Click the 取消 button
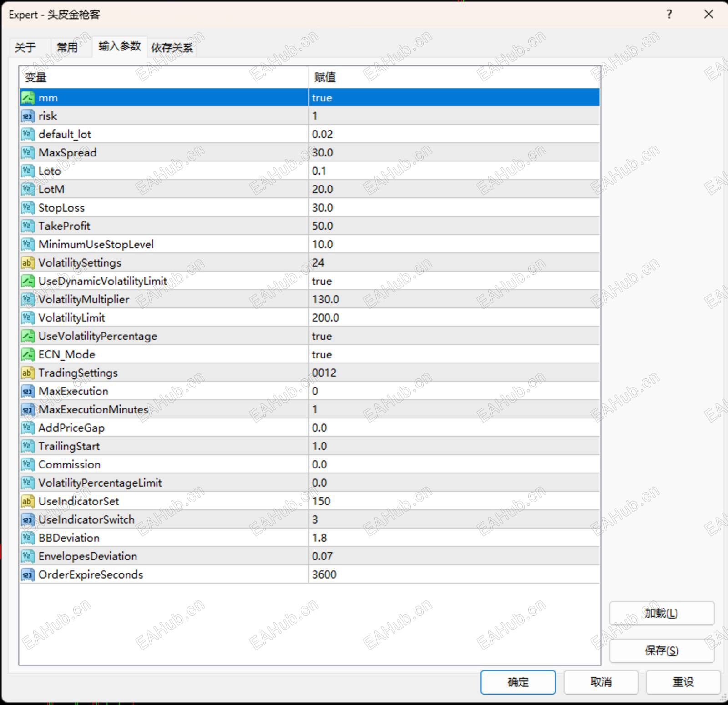728x705 pixels. click(x=601, y=682)
